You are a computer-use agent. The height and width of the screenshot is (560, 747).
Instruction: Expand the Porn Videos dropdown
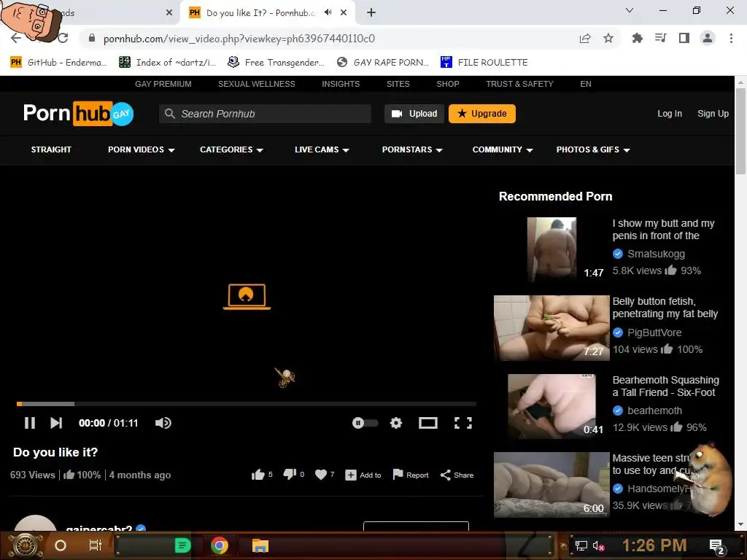pyautogui.click(x=141, y=149)
